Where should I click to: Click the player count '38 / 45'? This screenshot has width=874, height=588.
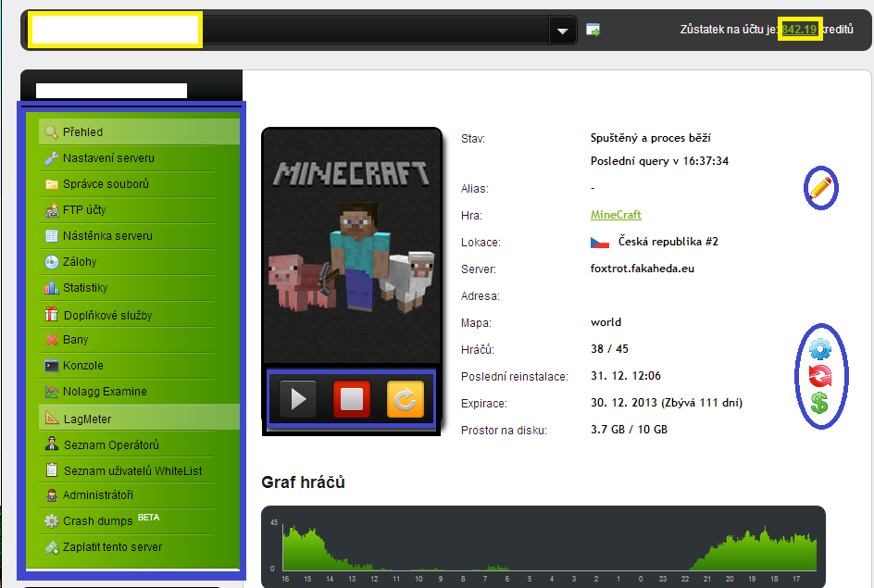[x=609, y=349]
